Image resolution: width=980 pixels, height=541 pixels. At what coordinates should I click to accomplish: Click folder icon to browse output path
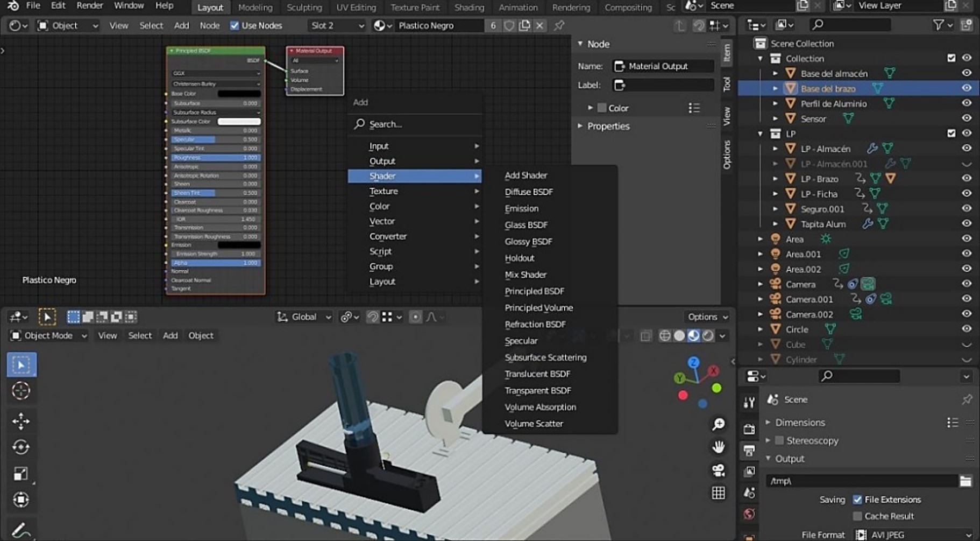tap(966, 481)
